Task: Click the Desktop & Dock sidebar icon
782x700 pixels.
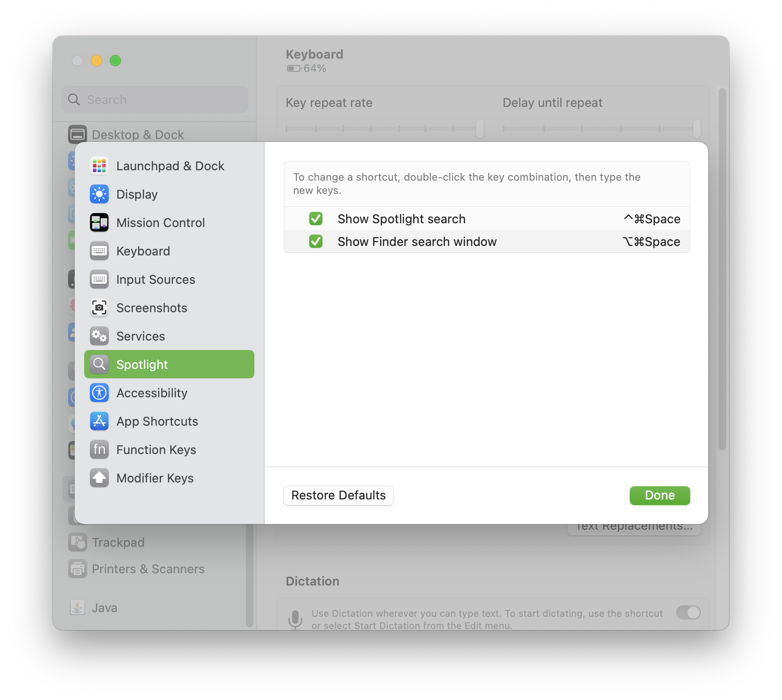Action: (78, 134)
